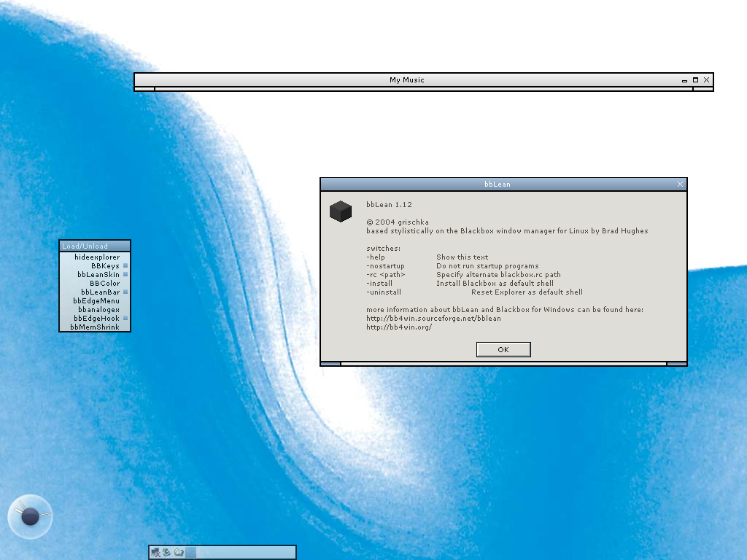
Task: Load the hideexplorer plugin
Action: pyautogui.click(x=96, y=257)
